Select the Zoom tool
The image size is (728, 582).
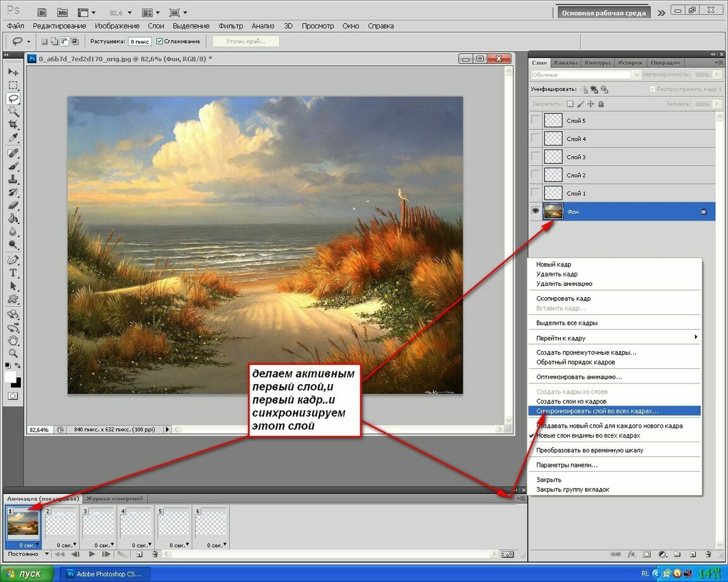13,353
